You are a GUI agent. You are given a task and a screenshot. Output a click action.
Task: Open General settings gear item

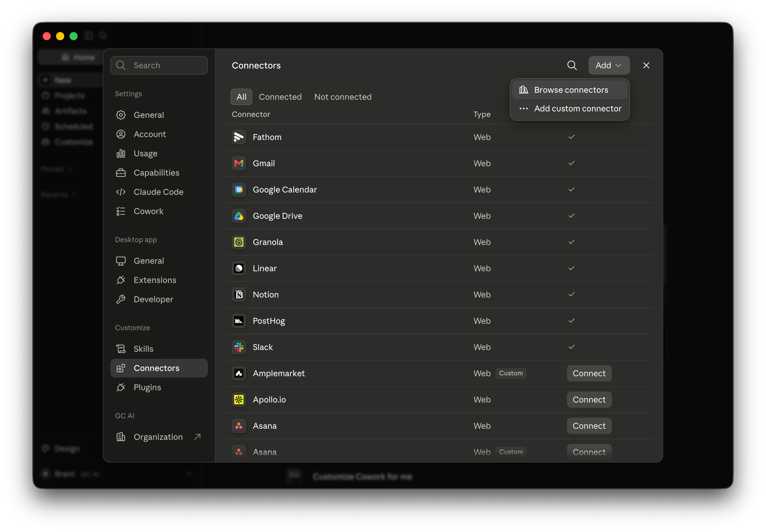[x=121, y=115]
